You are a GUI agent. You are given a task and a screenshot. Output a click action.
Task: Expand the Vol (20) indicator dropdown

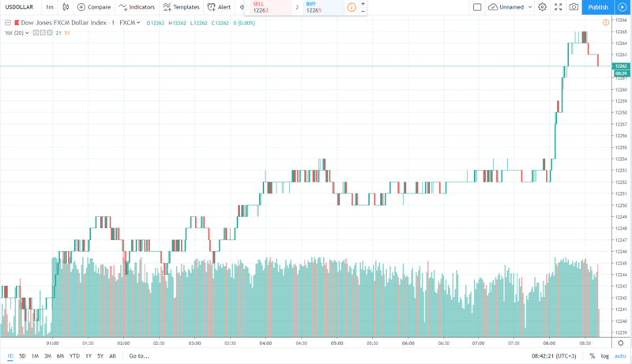pyautogui.click(x=27, y=33)
